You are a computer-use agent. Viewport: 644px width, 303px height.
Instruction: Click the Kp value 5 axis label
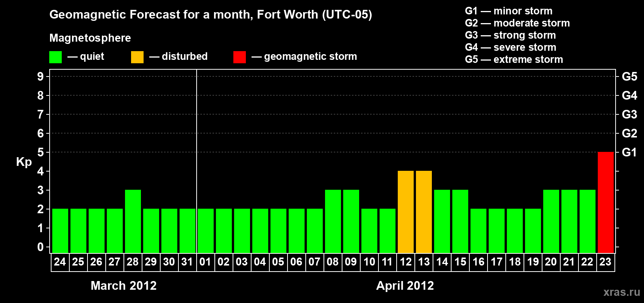(x=41, y=152)
